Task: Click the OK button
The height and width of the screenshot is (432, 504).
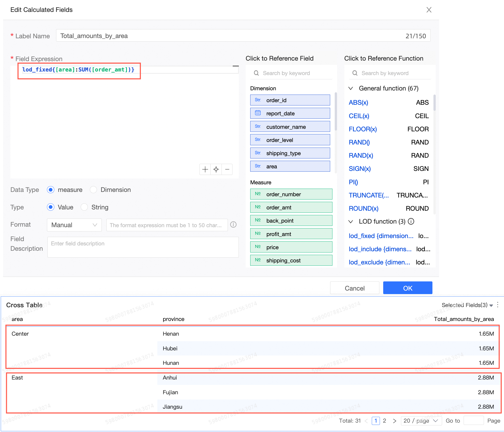Action: point(408,288)
